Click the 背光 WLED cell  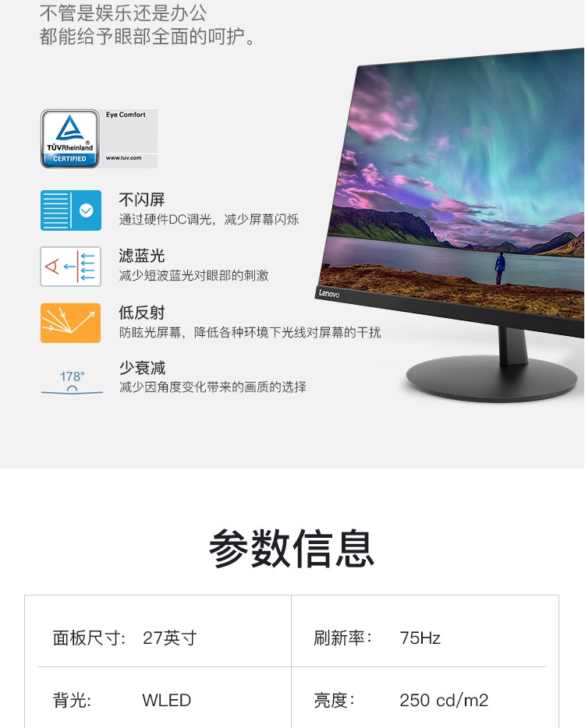point(158,698)
